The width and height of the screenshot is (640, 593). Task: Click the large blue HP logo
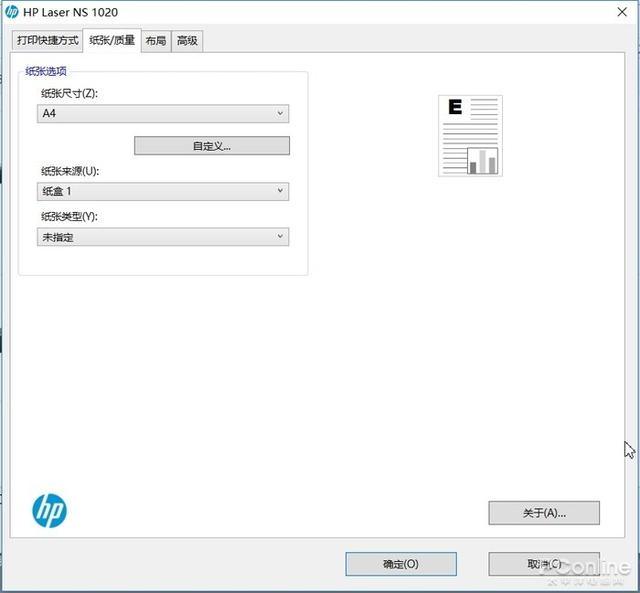click(49, 511)
